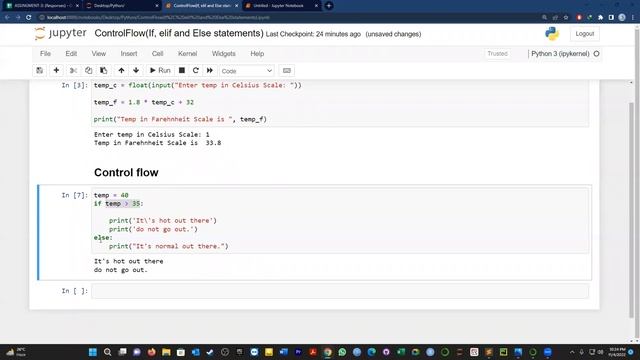Click the In [3] temperature conversion cell

(x=340, y=102)
